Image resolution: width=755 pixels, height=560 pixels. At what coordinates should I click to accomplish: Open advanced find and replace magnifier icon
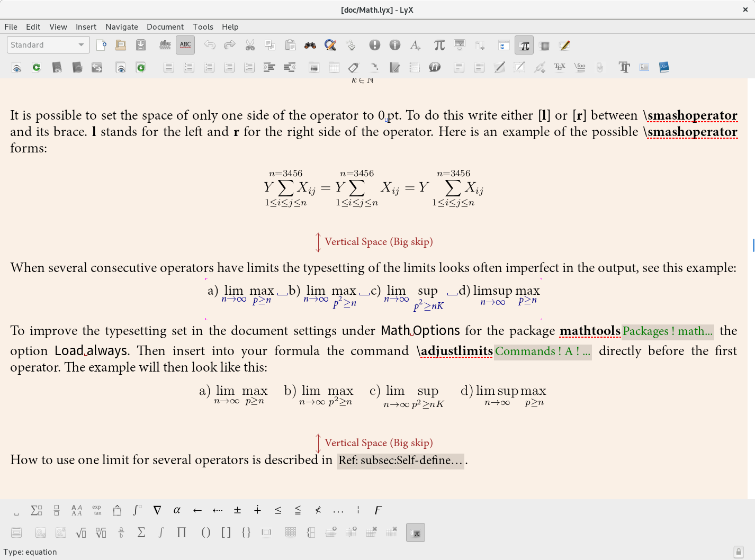tap(330, 46)
